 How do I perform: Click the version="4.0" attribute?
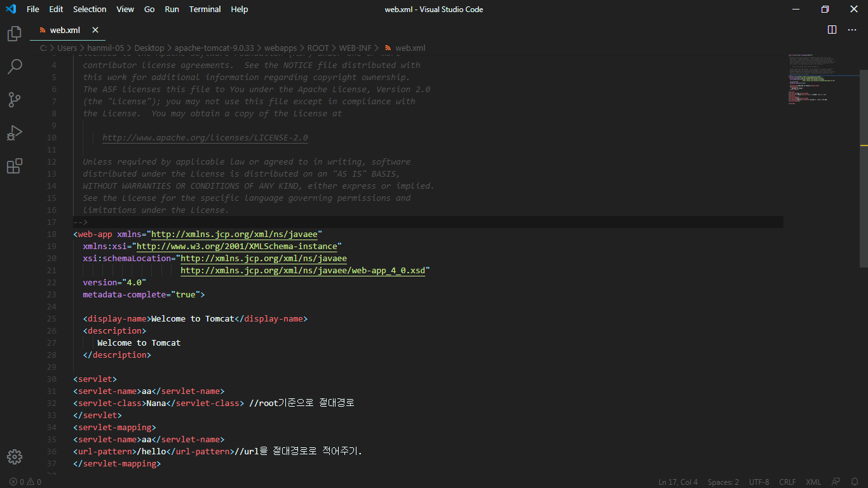(114, 282)
